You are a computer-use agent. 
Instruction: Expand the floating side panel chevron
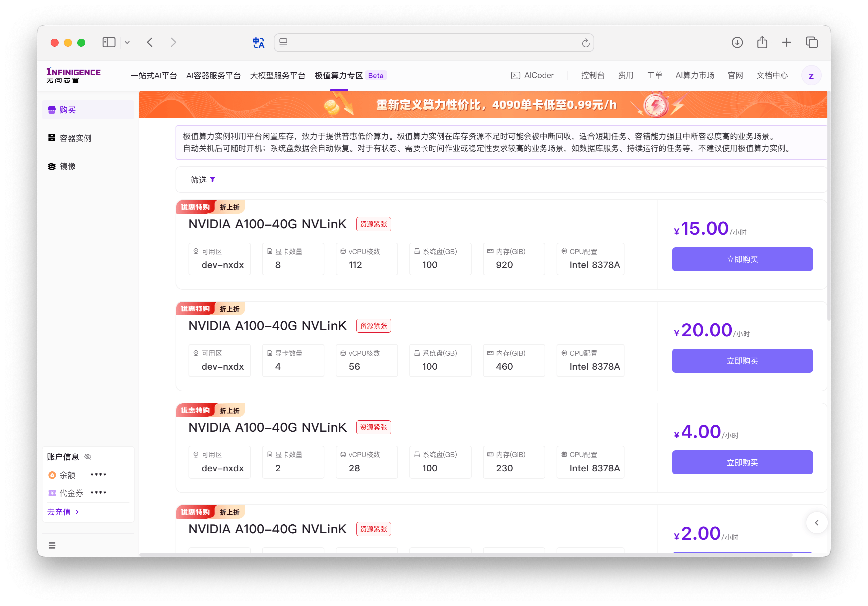point(817,523)
